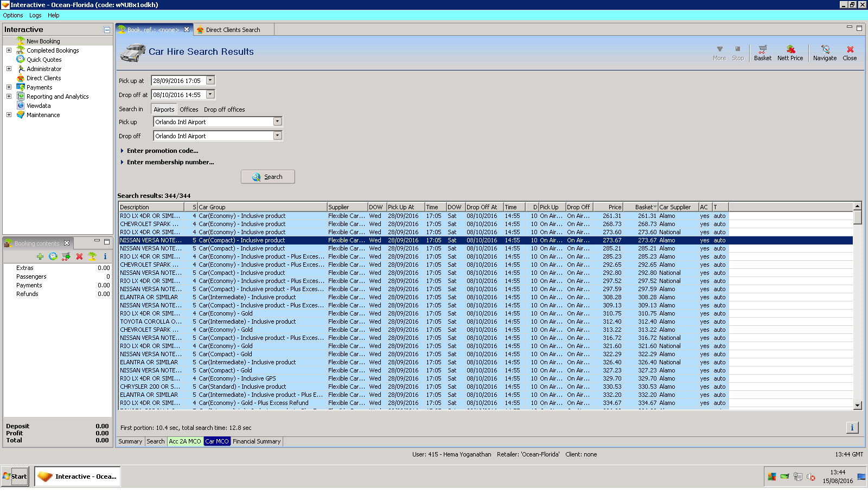Open the Drop off airport dropdown
This screenshot has height=502, width=868.
pyautogui.click(x=277, y=136)
